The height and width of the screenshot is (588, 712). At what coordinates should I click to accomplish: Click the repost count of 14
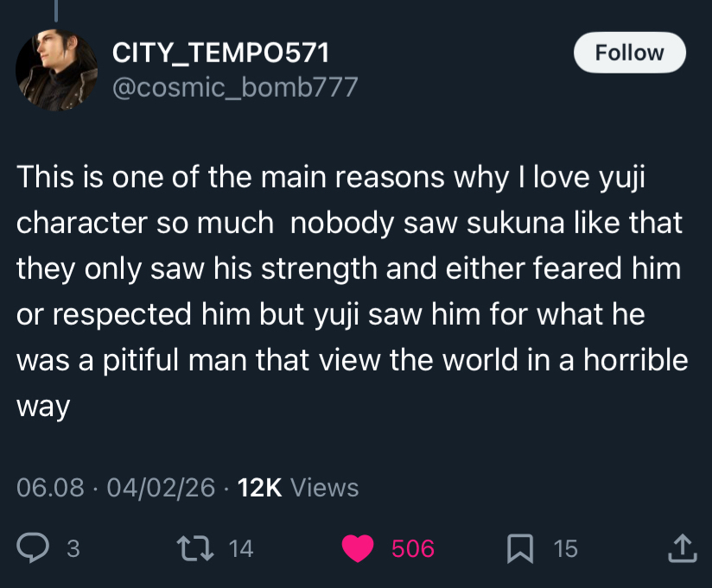click(x=241, y=548)
